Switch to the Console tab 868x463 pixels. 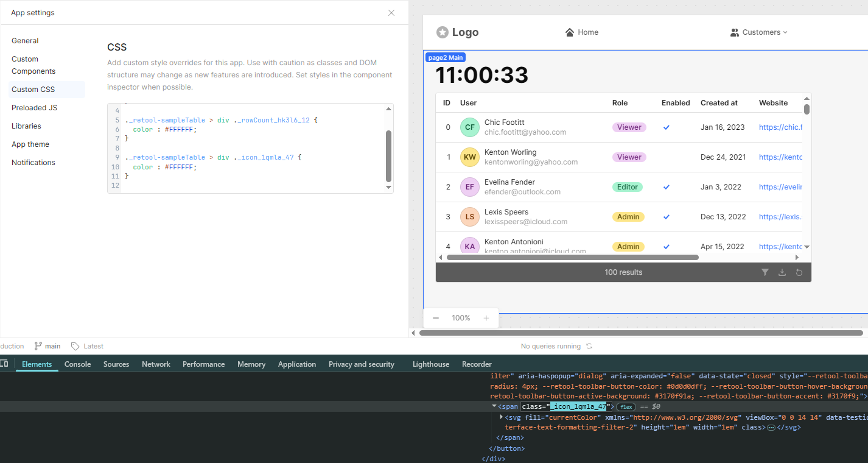pyautogui.click(x=77, y=364)
